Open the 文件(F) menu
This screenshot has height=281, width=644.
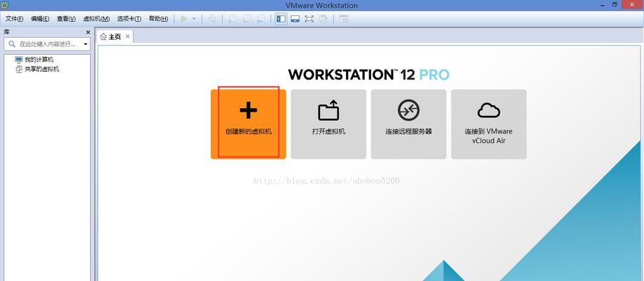(14, 19)
